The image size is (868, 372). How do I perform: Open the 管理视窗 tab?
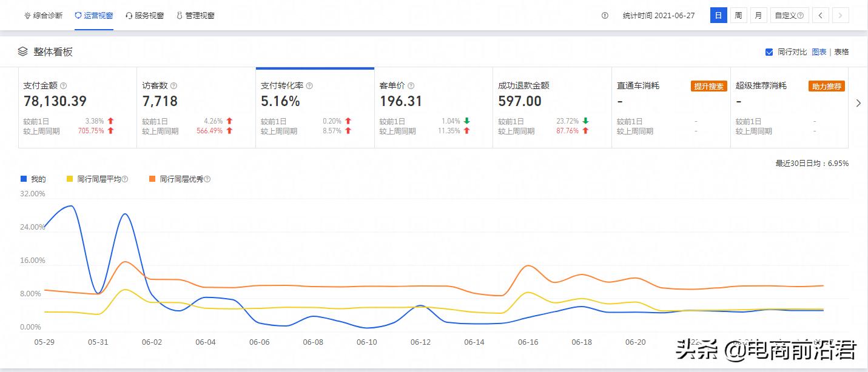tap(195, 16)
